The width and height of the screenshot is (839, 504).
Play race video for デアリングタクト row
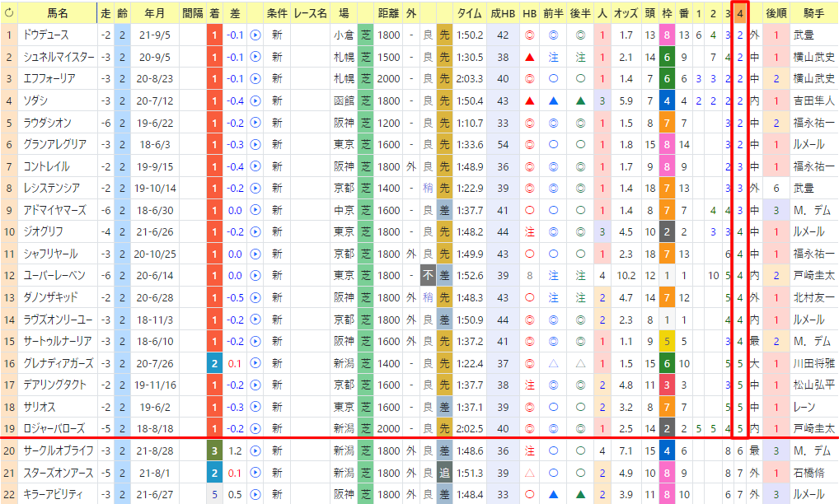pos(255,385)
